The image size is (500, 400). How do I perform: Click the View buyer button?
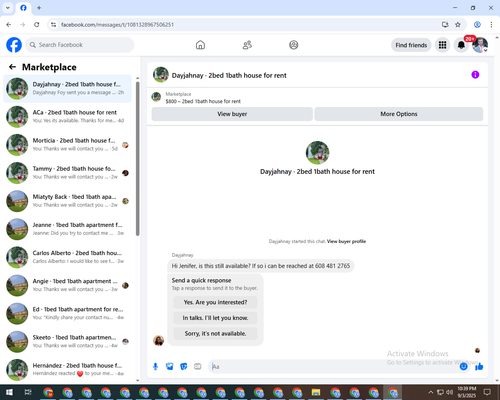232,114
